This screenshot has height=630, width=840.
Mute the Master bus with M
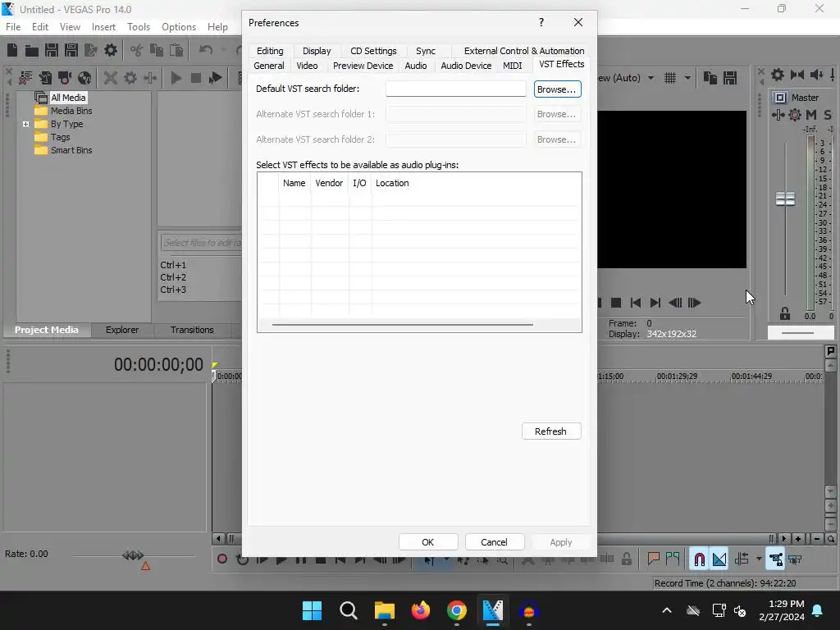coord(811,115)
